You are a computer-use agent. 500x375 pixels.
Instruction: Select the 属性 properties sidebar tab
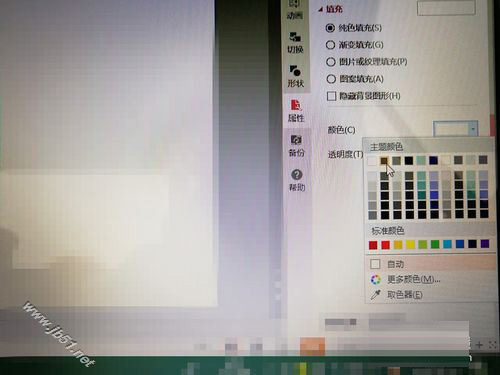[296, 111]
